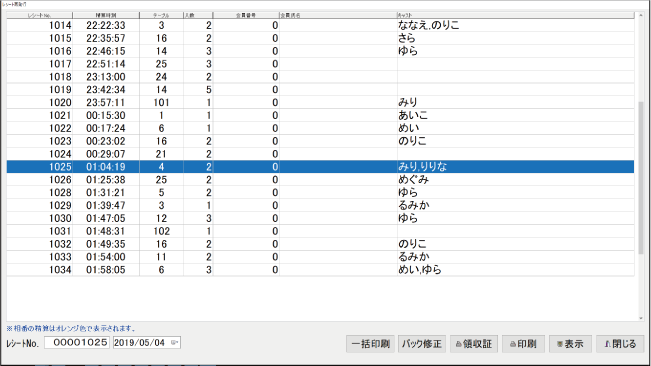Screen dimensions: 651x366
Task: Select the 22:51:14 time cell
Action: pos(106,64)
